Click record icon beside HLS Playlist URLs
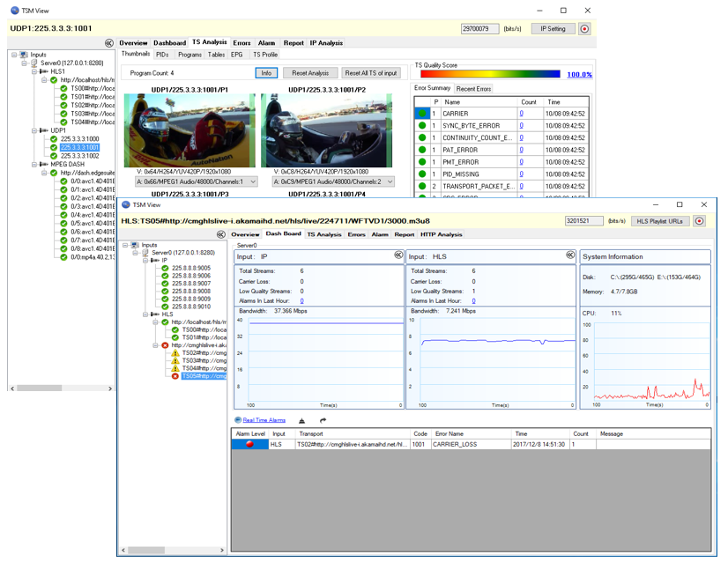Viewport: 728px width, 562px height. tap(700, 221)
